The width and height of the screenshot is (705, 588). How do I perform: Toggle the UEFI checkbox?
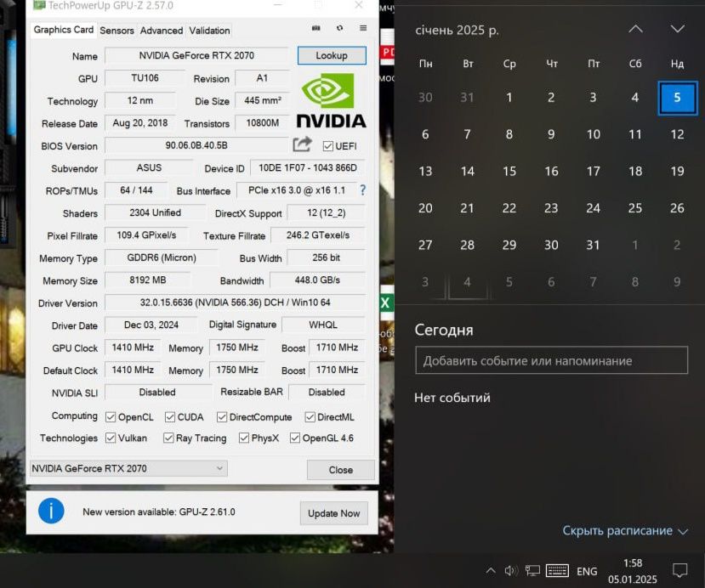327,146
